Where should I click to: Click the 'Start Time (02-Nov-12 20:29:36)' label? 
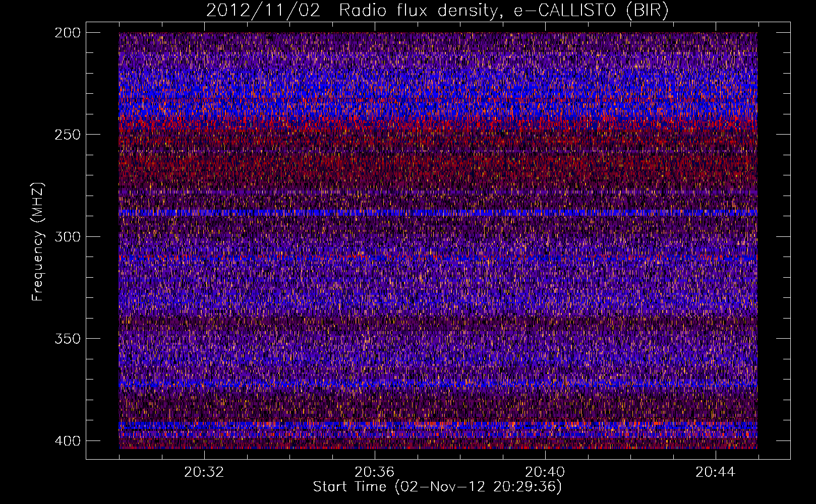point(437,486)
